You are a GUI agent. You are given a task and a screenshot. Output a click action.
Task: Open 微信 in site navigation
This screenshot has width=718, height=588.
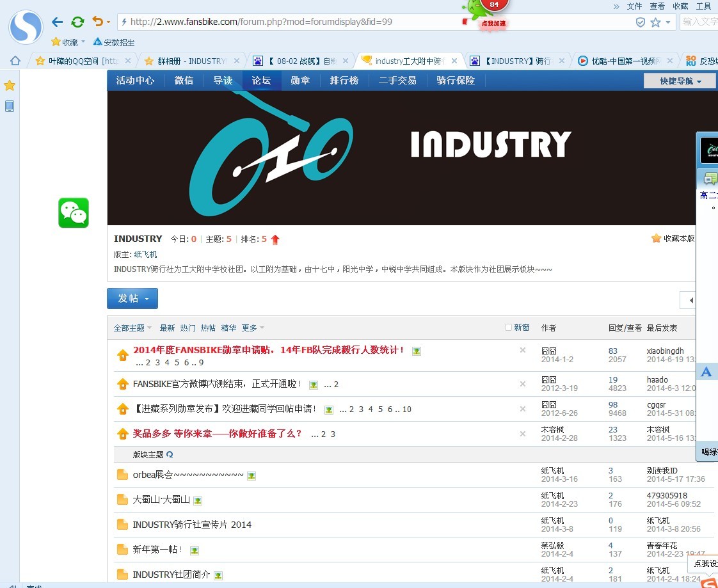pyautogui.click(x=184, y=81)
